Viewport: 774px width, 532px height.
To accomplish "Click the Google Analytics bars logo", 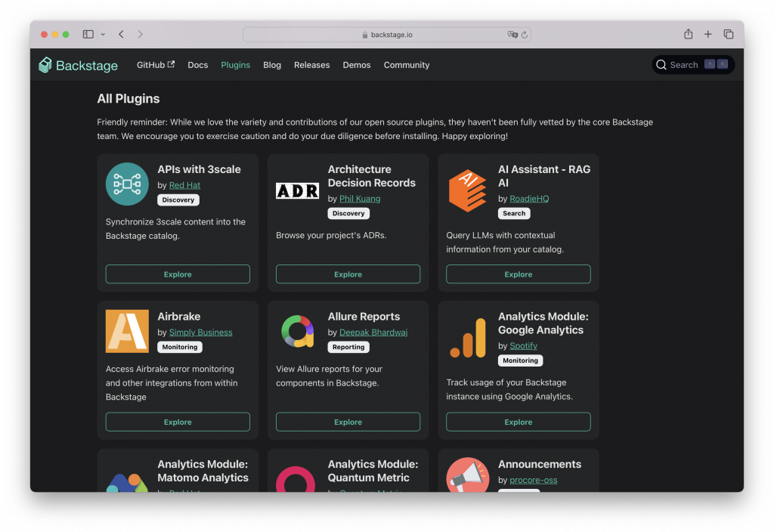I will point(467,338).
